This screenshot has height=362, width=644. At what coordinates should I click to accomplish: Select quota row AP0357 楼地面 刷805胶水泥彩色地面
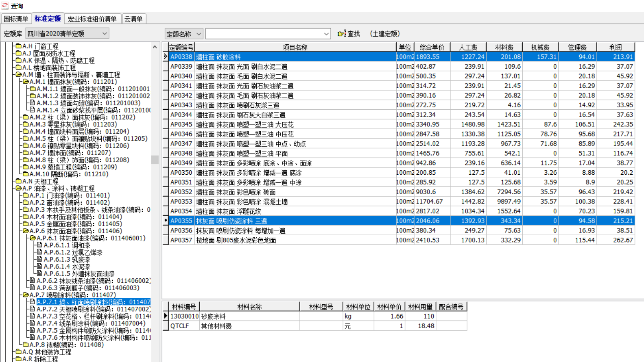pos(402,240)
